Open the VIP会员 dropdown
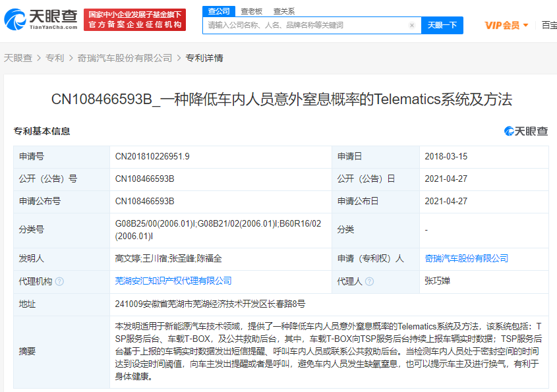The height and width of the screenshot is (392, 557). 506,25
